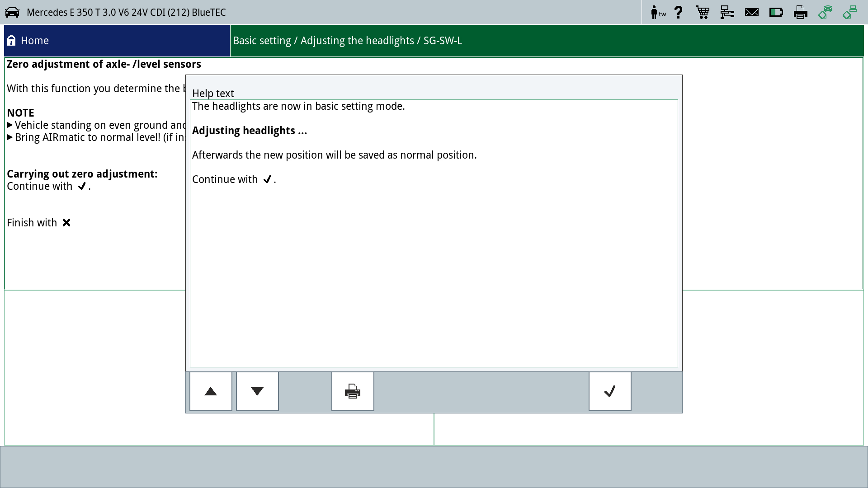Click the 'Help text' dialog title
This screenshot has height=488, width=868.
pyautogui.click(x=213, y=94)
